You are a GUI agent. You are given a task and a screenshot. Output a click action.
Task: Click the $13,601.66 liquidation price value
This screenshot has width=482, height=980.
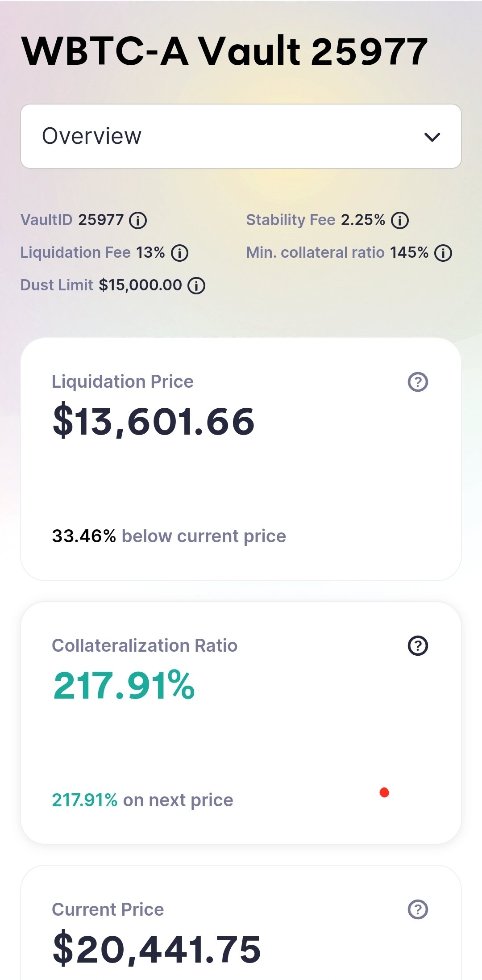154,421
